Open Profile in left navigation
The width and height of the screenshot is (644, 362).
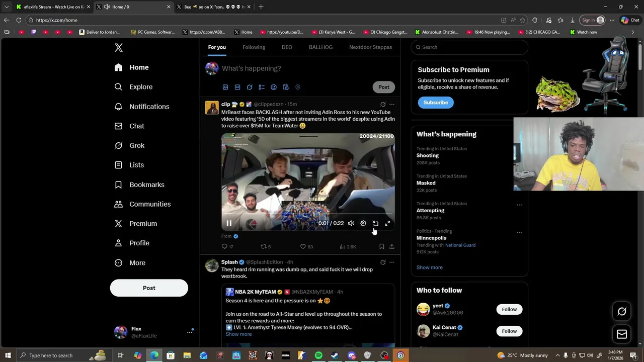point(132,243)
